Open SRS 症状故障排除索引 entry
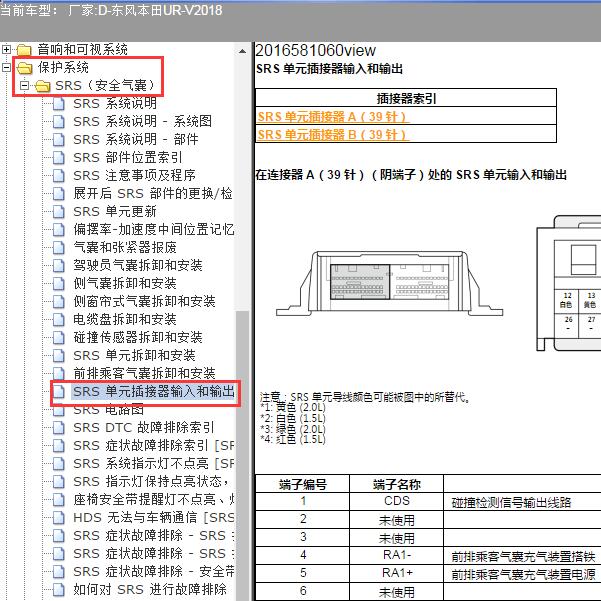The width and height of the screenshot is (601, 601). (x=153, y=445)
